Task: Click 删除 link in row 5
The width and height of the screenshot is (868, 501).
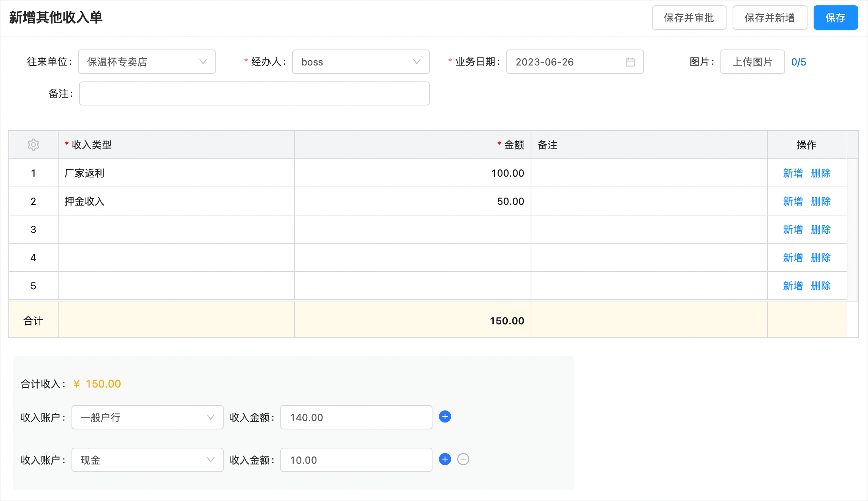Action: [821, 286]
